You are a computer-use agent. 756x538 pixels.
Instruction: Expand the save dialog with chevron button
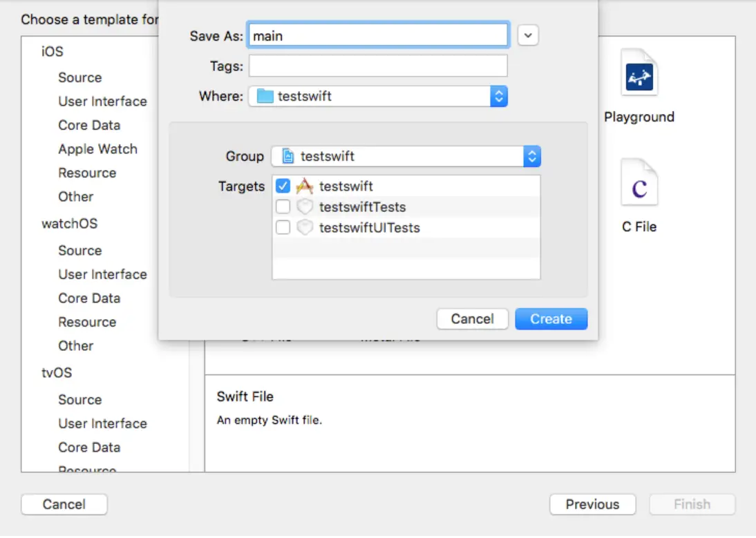click(x=528, y=35)
